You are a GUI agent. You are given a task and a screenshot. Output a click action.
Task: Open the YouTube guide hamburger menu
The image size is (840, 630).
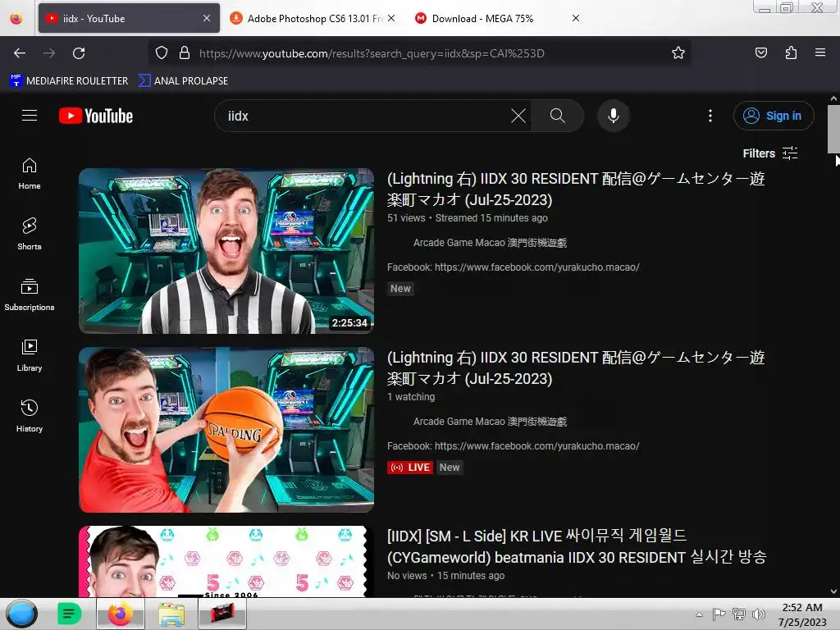(x=30, y=116)
